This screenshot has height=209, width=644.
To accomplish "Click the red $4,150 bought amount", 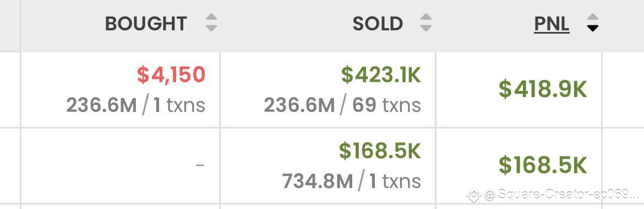I will click(x=171, y=75).
